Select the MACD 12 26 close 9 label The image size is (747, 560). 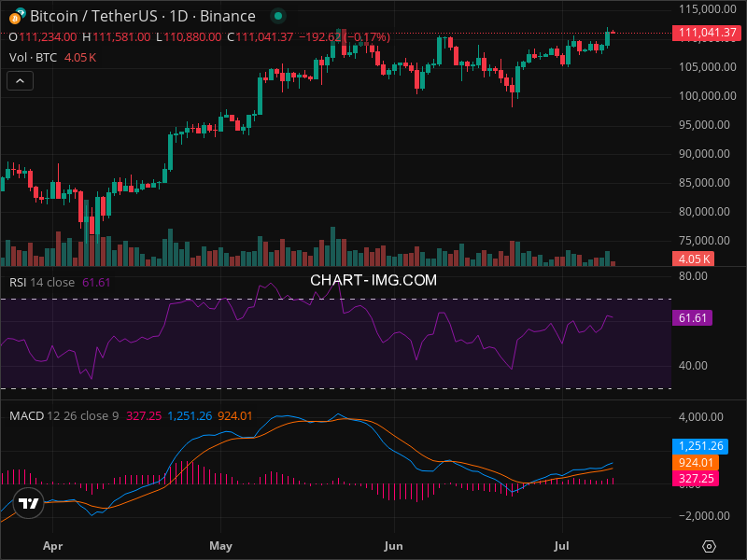[63, 415]
